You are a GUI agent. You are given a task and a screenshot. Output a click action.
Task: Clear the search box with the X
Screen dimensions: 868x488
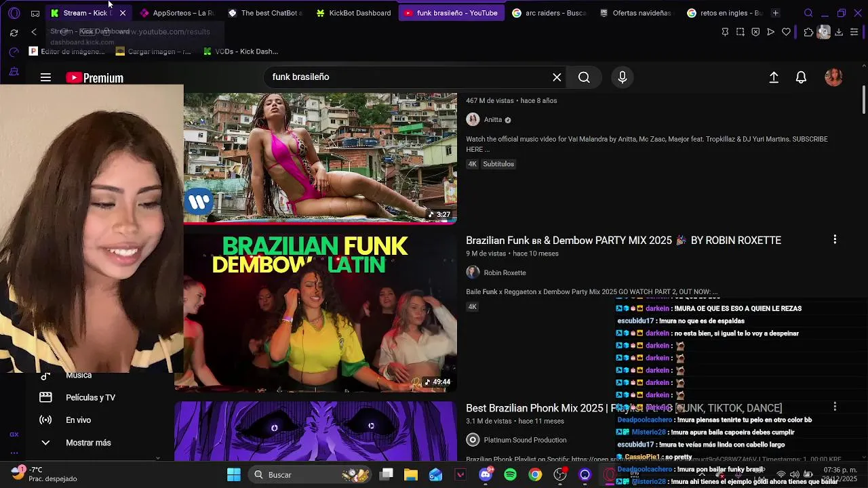coord(557,77)
